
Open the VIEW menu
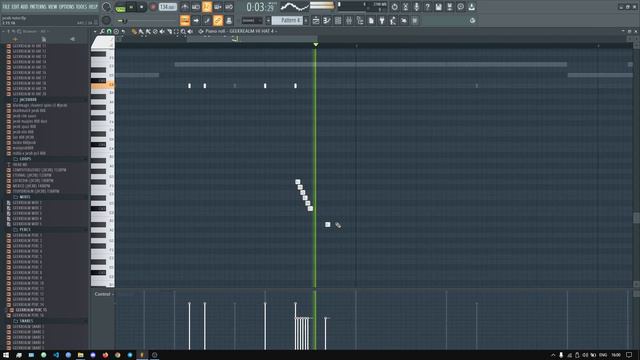tap(53, 7)
